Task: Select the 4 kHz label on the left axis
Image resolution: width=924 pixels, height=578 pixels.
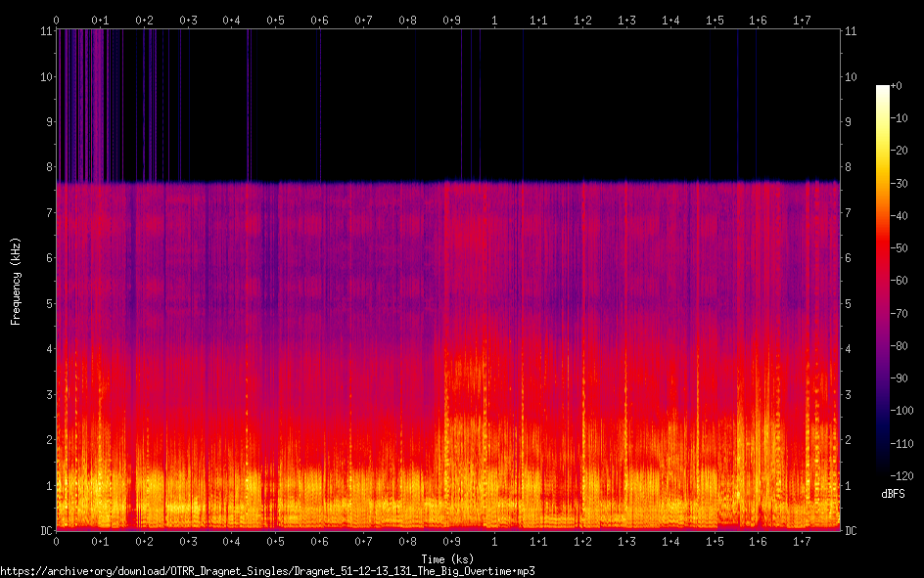Action: tap(47, 349)
